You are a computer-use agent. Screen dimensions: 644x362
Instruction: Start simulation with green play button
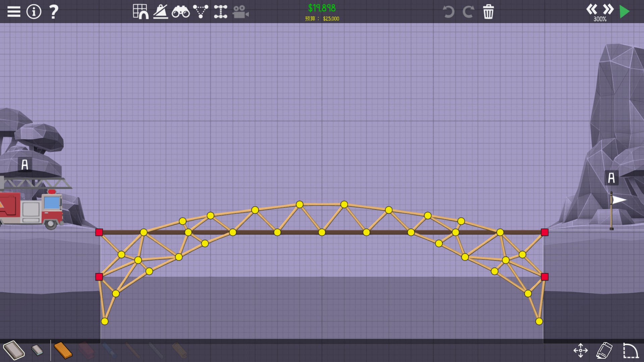coord(624,12)
